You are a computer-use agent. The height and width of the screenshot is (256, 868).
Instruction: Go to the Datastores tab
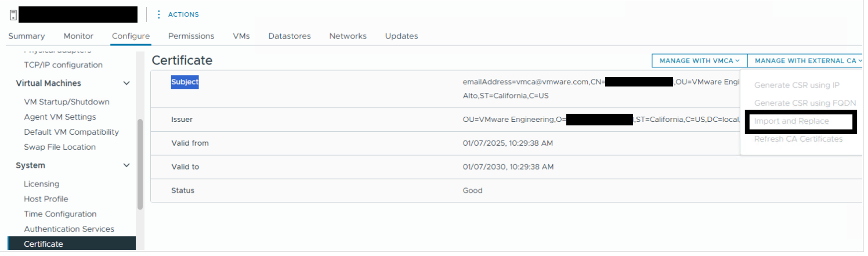[x=289, y=36]
